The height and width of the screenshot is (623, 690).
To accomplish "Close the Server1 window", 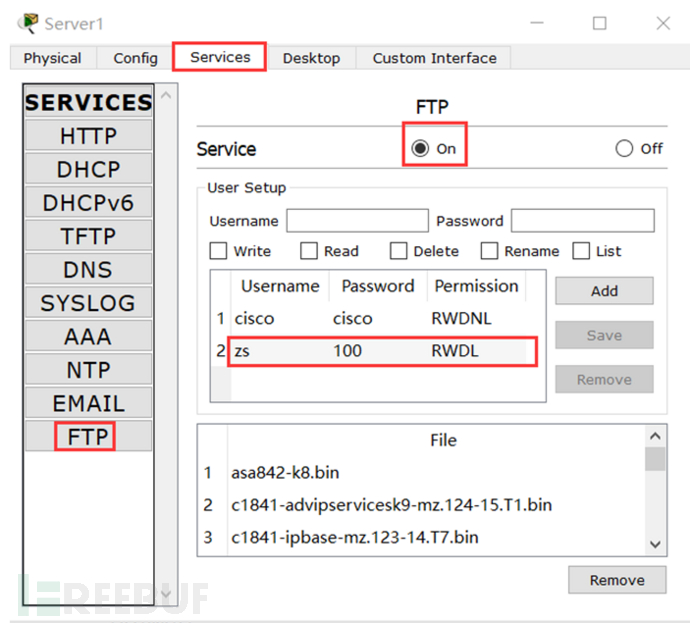I will (x=663, y=23).
